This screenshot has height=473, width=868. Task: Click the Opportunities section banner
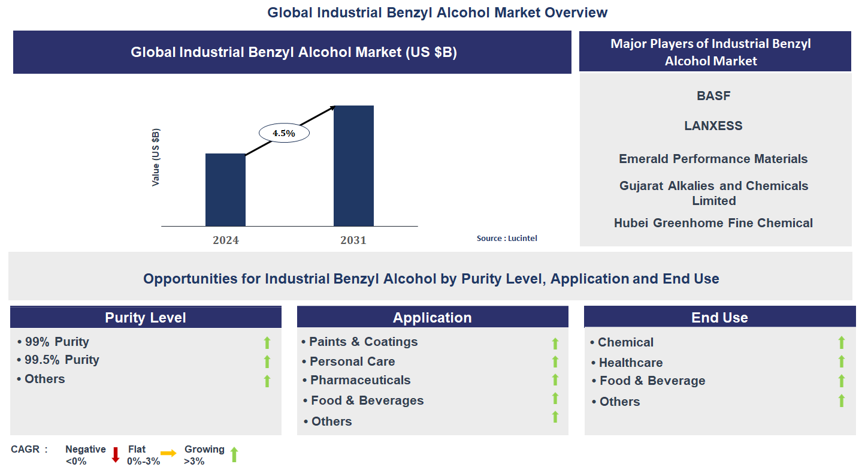click(x=433, y=279)
